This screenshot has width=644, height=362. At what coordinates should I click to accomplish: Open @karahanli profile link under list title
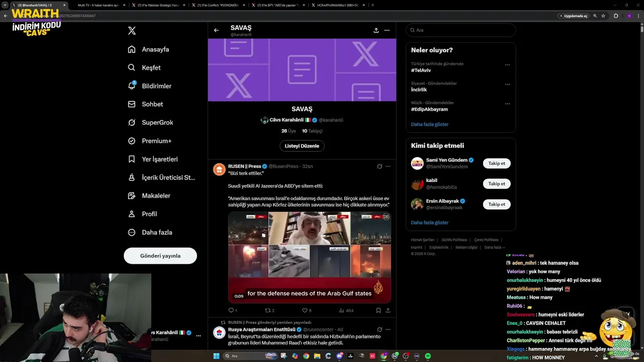[331, 120]
